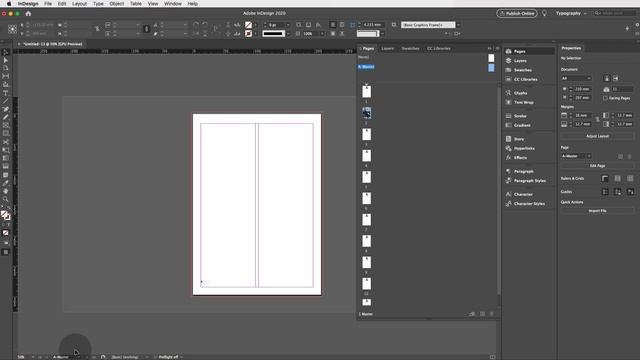Click the toolbox fill and stroke swatches
The image size is (640, 360).
(x=5, y=215)
